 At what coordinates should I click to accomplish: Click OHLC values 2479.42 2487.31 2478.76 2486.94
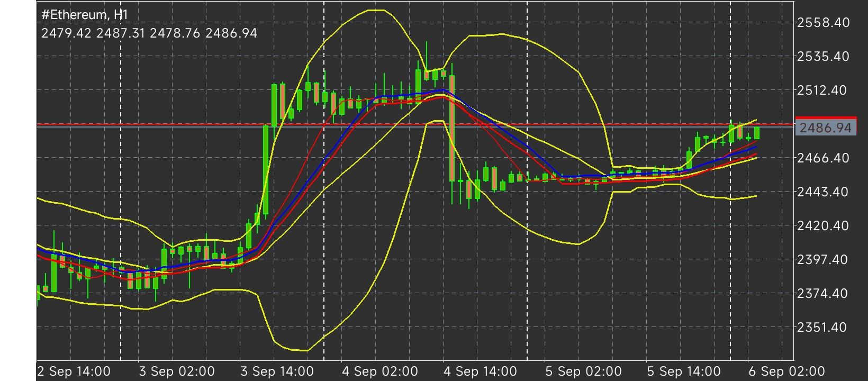(x=149, y=33)
